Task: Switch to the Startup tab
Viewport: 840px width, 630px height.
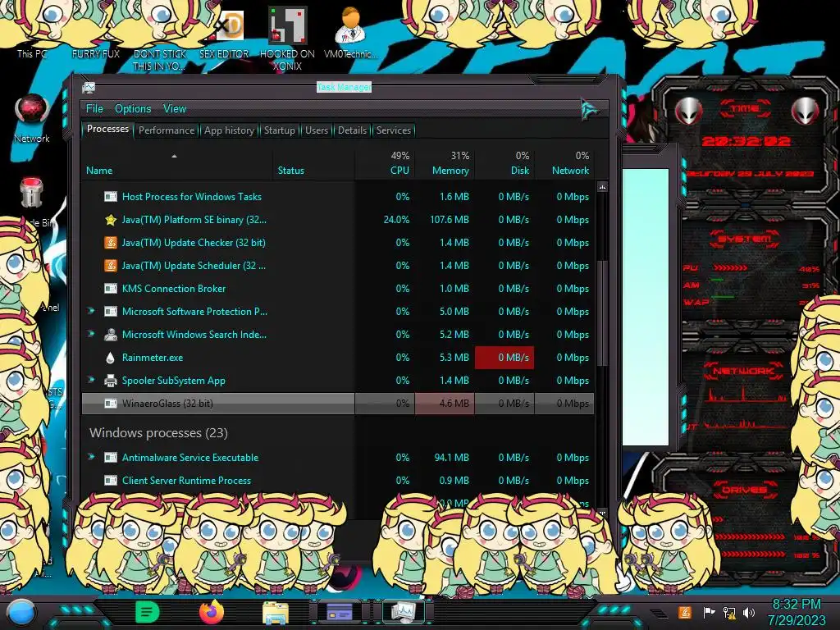Action: 279,130
